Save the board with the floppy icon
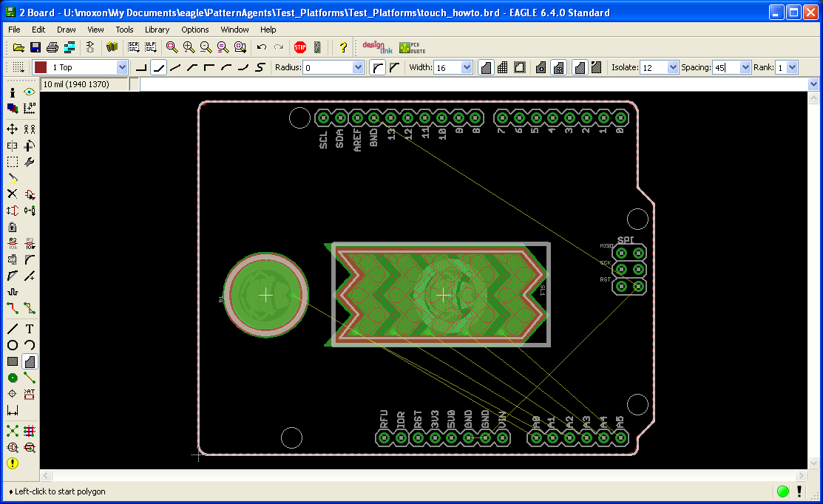 coord(35,48)
